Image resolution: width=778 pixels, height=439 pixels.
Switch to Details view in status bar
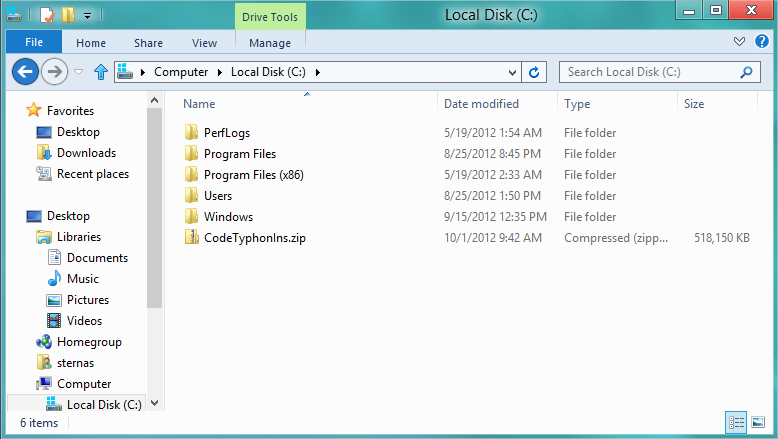[x=736, y=423]
